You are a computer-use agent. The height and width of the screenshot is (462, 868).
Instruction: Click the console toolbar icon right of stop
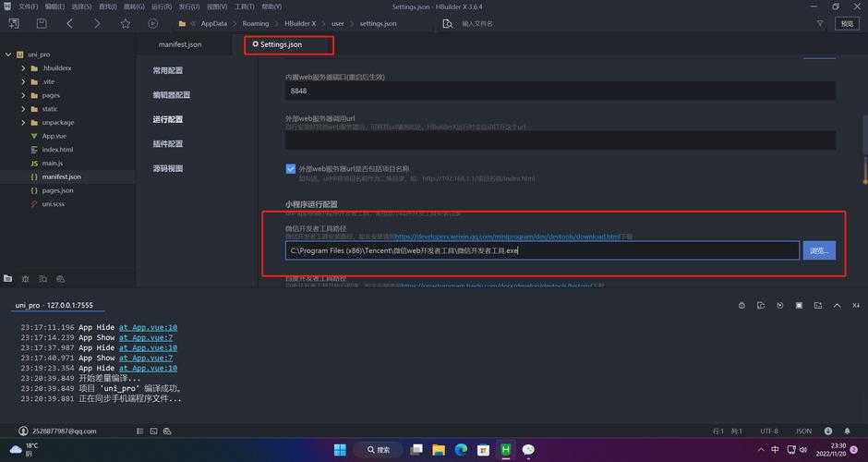(818, 305)
